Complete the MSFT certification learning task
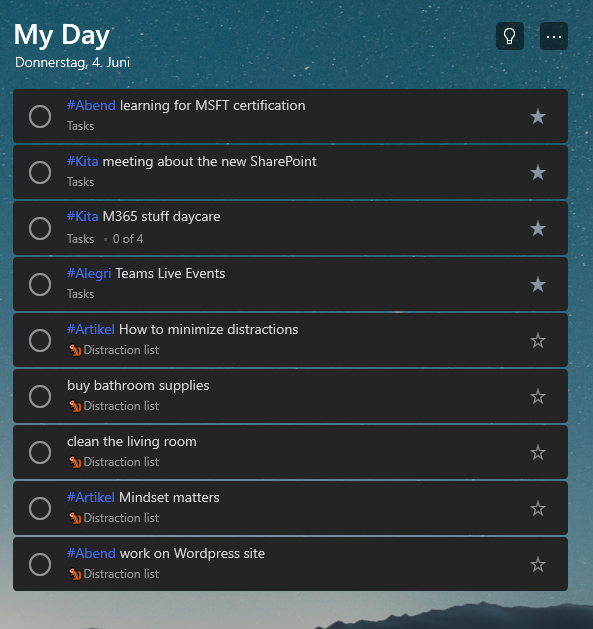The width and height of the screenshot is (593, 629). pyautogui.click(x=40, y=117)
